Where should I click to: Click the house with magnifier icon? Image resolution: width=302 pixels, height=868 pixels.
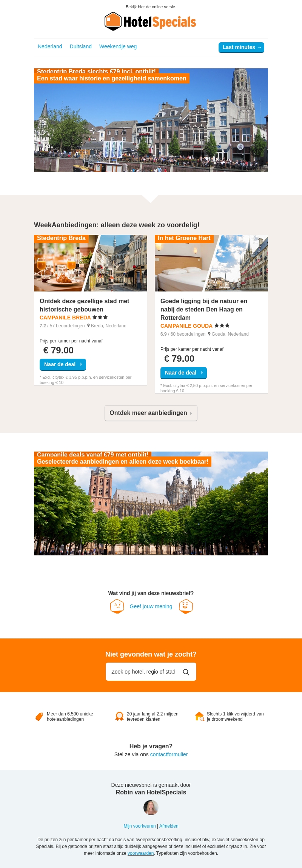click(199, 716)
